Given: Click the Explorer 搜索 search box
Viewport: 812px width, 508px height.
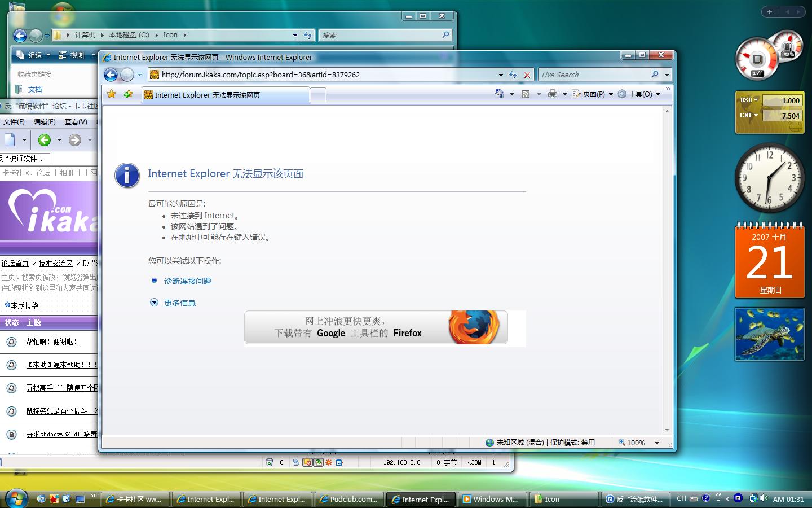Looking at the screenshot, I should point(379,35).
